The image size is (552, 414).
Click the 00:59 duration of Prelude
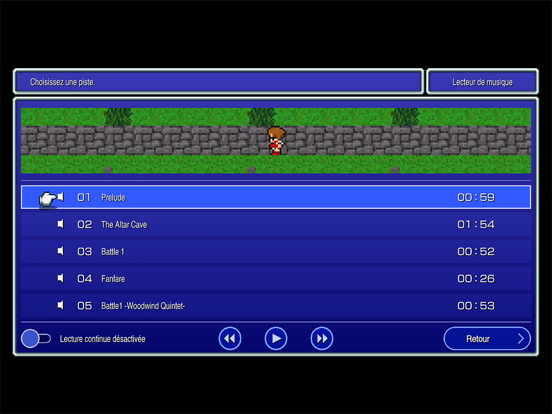(476, 197)
